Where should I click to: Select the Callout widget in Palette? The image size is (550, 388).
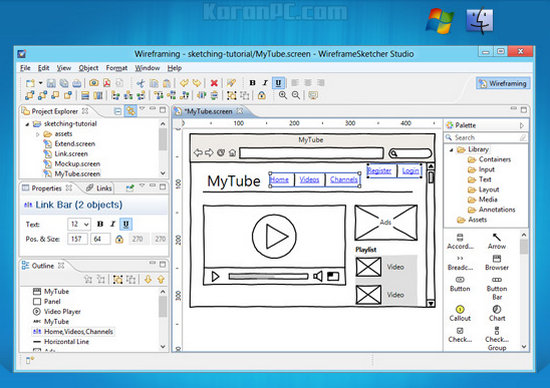(x=460, y=313)
